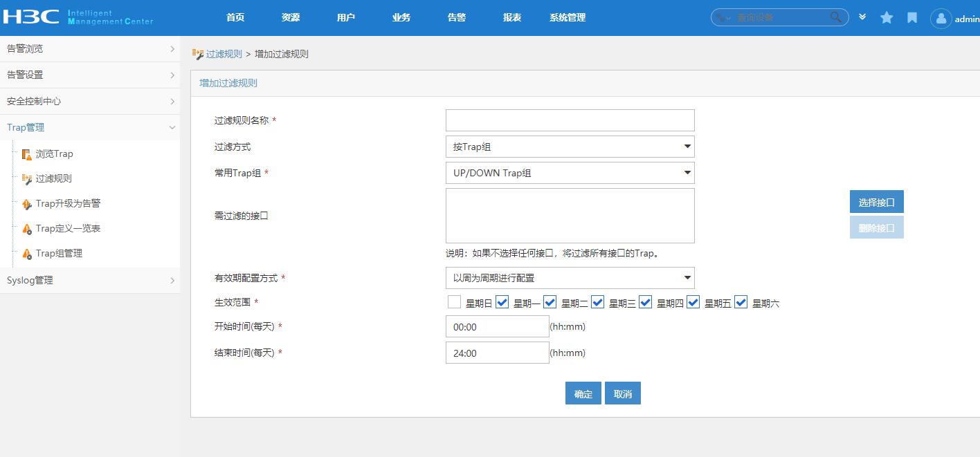Click the 确定 button
Image resolution: width=980 pixels, height=457 pixels.
583,393
